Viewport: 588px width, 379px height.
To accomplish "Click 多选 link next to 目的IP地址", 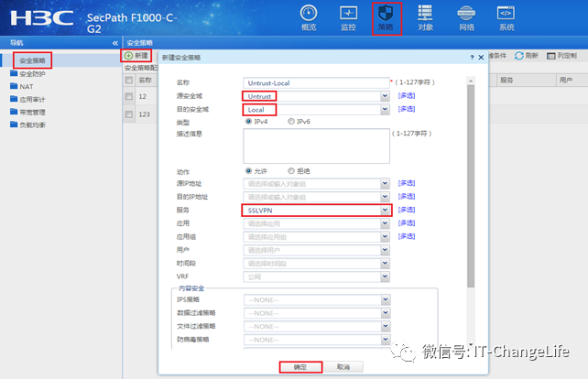I will (x=407, y=196).
